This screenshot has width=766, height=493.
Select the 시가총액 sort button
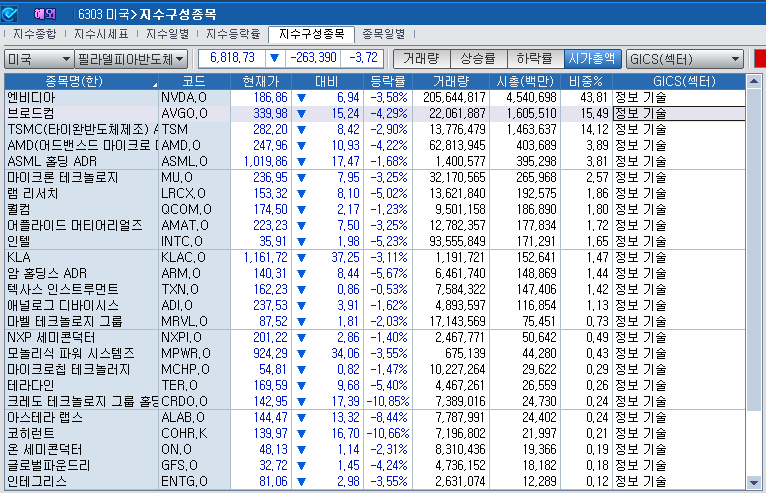point(592,59)
